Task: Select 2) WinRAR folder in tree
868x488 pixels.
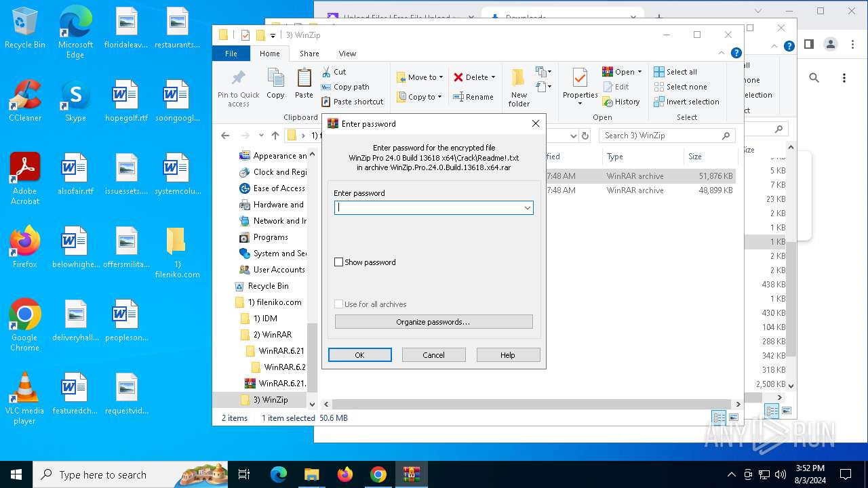Action: click(272, 335)
